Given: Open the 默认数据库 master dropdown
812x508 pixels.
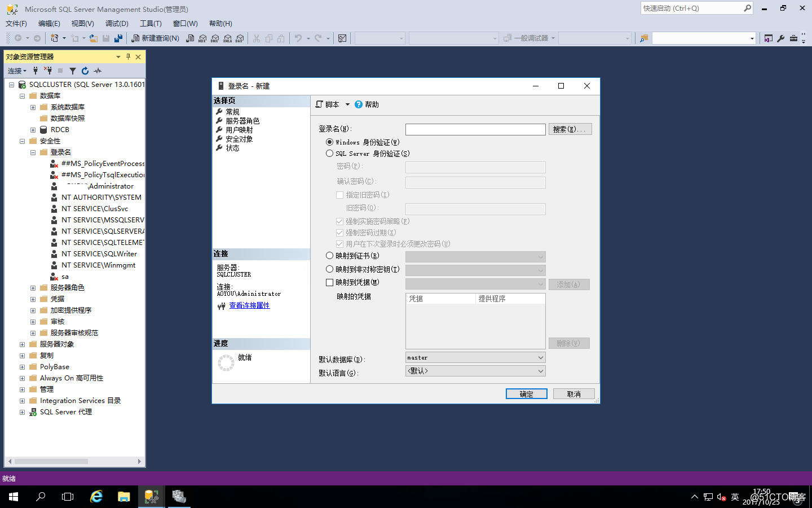Looking at the screenshot, I should (x=475, y=357).
